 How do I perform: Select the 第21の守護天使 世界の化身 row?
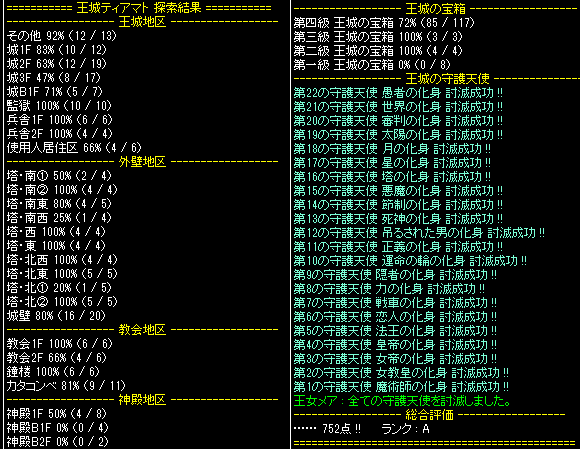(398, 107)
